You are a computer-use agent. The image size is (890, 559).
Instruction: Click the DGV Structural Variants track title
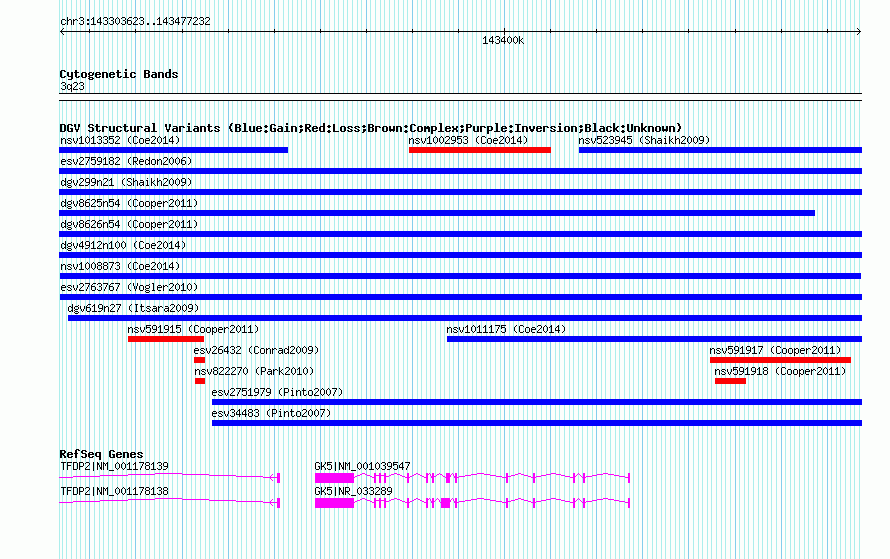(371, 128)
